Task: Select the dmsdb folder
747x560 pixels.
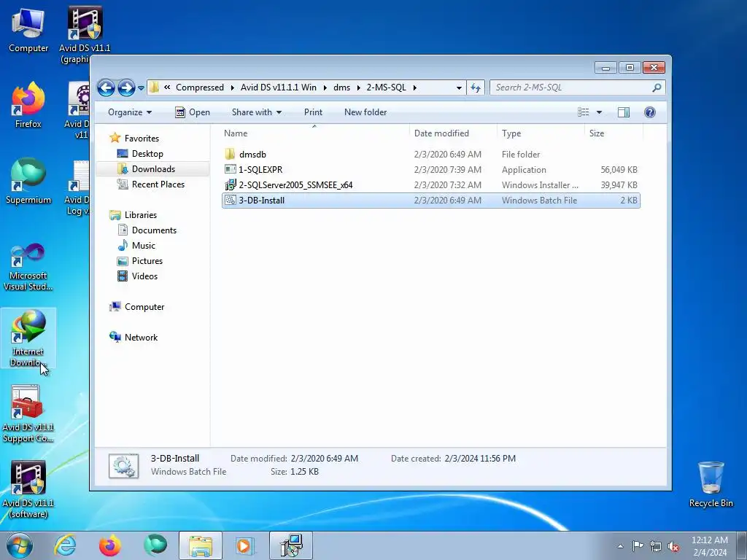Action: [x=431, y=155]
